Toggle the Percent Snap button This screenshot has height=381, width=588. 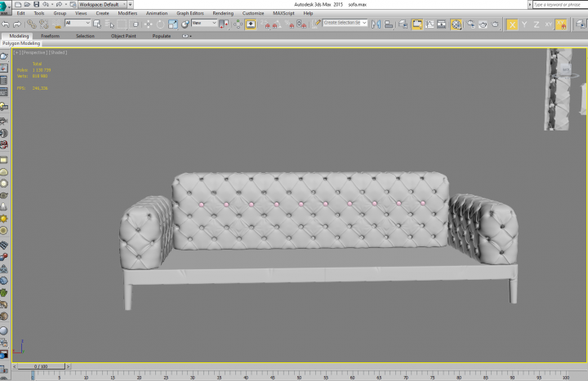pos(289,24)
